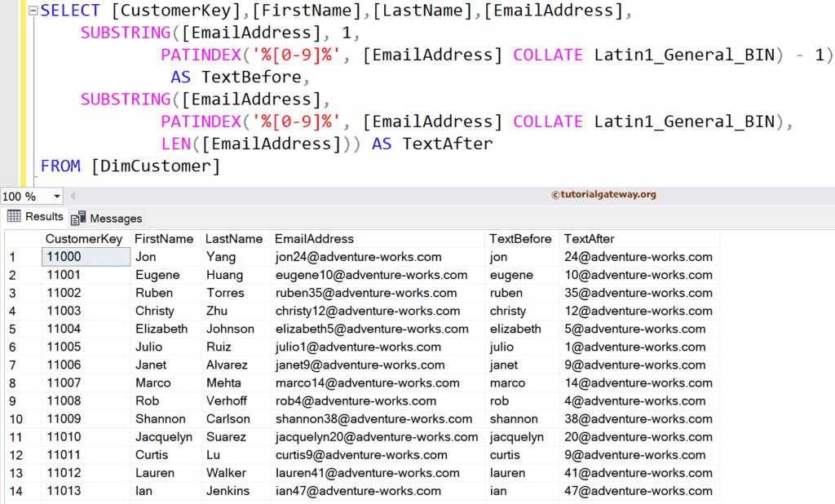This screenshot has height=504, width=835.
Task: Click the horizontal scrollbar left arrow
Action: pyautogui.click(x=72, y=197)
